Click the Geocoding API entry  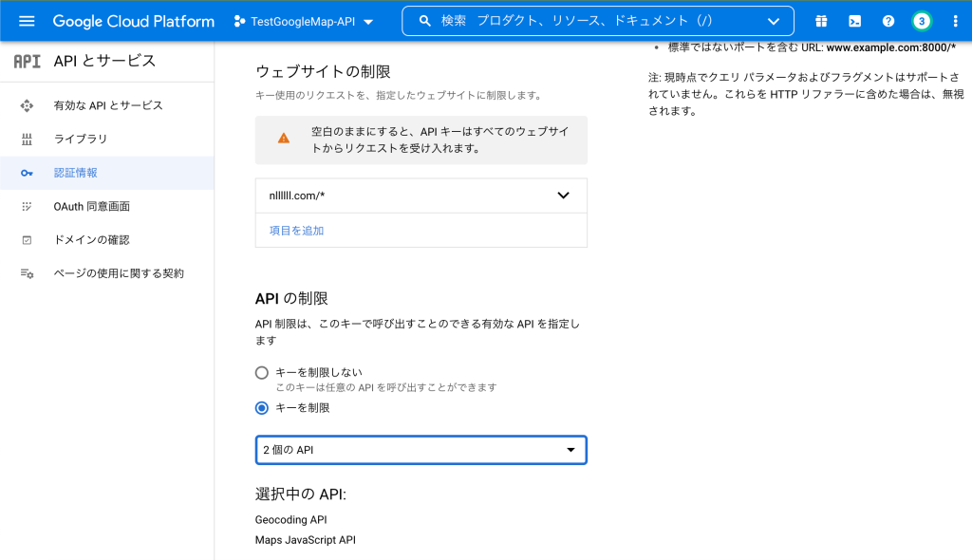click(x=290, y=520)
